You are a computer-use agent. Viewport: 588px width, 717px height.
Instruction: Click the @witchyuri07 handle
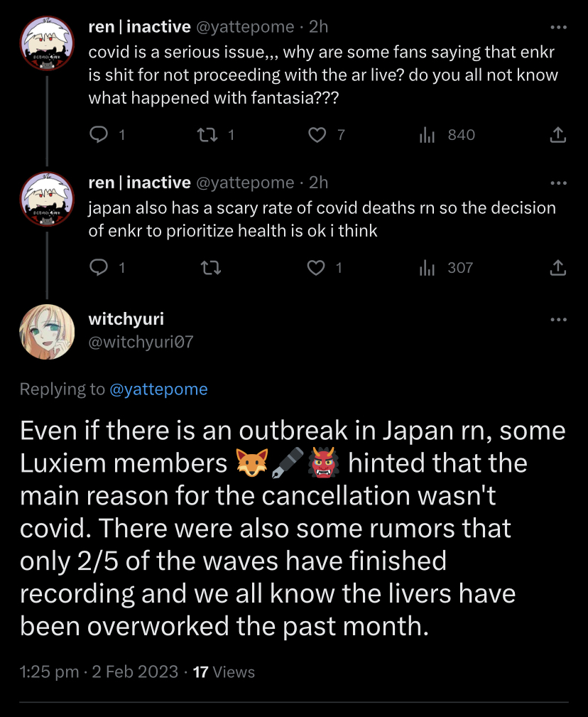(141, 342)
